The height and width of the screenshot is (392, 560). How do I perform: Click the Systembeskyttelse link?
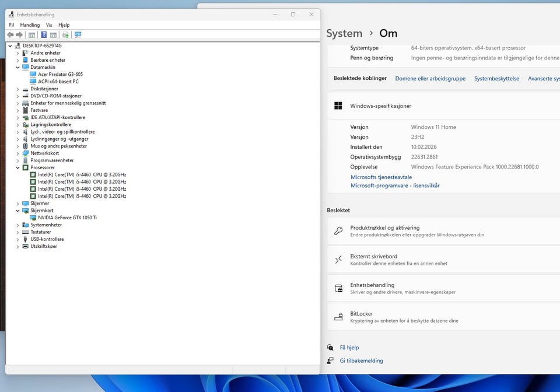click(x=496, y=78)
